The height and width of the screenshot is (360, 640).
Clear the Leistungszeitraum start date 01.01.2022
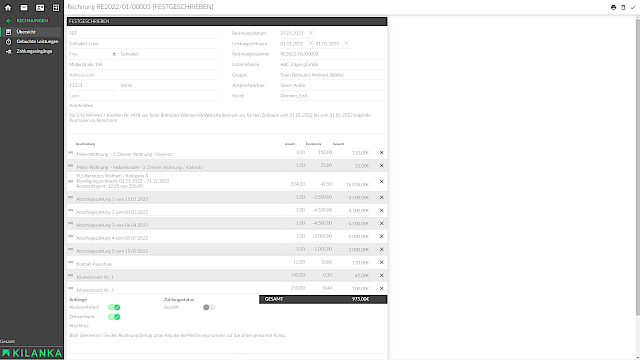pyautogui.click(x=311, y=43)
